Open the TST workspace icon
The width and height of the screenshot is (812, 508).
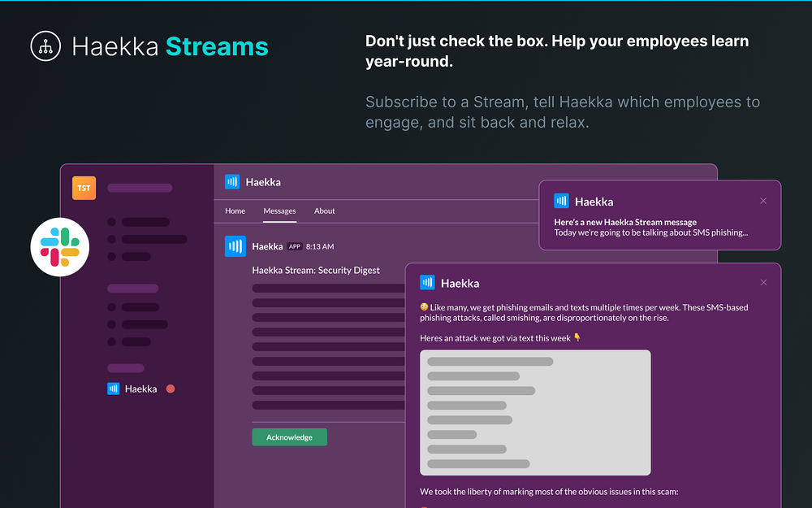tap(84, 189)
